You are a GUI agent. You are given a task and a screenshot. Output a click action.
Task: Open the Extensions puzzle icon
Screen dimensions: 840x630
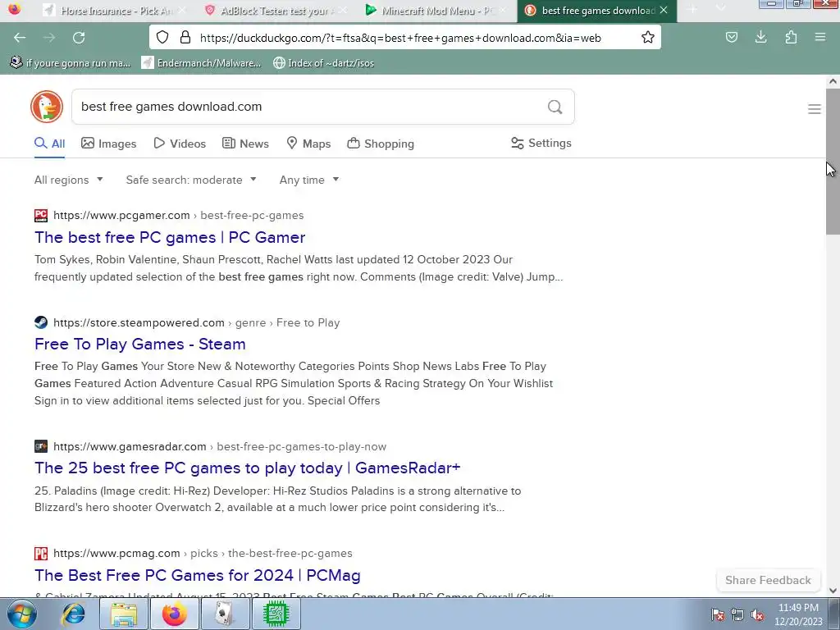pyautogui.click(x=791, y=38)
